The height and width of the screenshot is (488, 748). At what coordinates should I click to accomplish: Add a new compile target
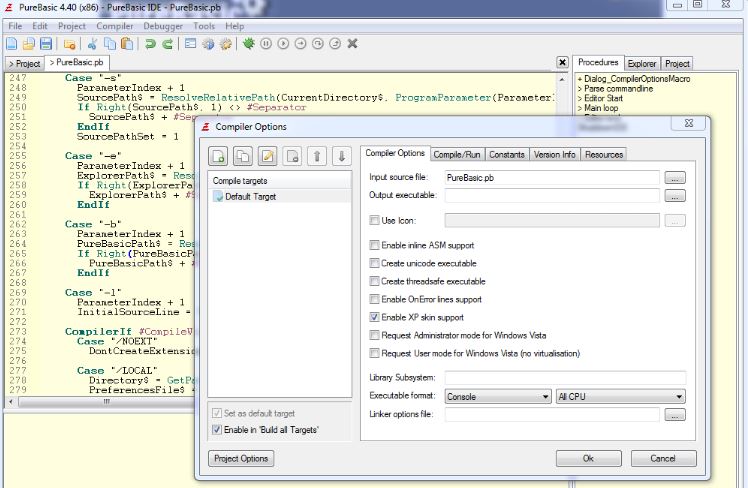click(x=218, y=156)
